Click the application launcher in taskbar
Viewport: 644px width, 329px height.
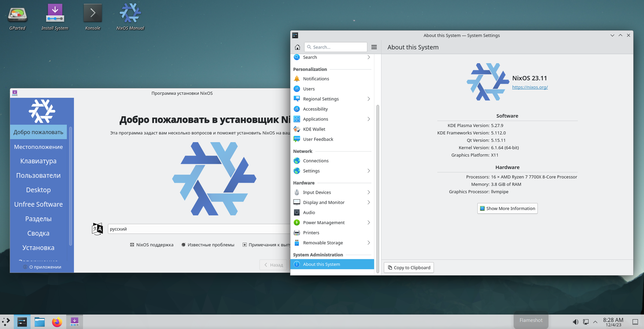[6, 321]
